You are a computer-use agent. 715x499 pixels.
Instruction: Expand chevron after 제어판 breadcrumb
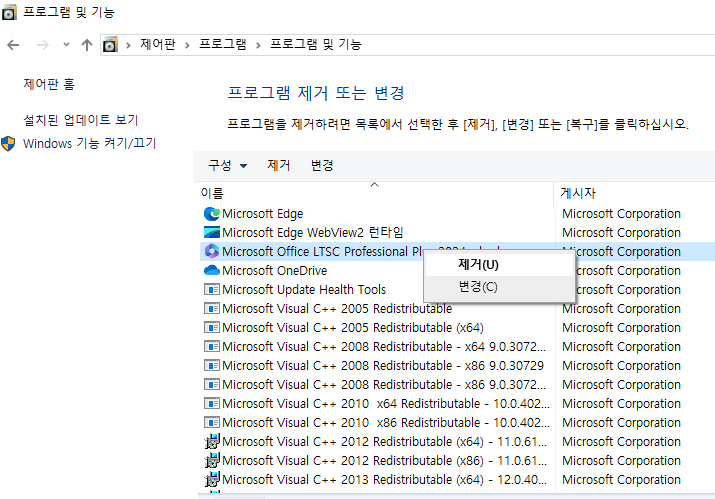coord(187,45)
